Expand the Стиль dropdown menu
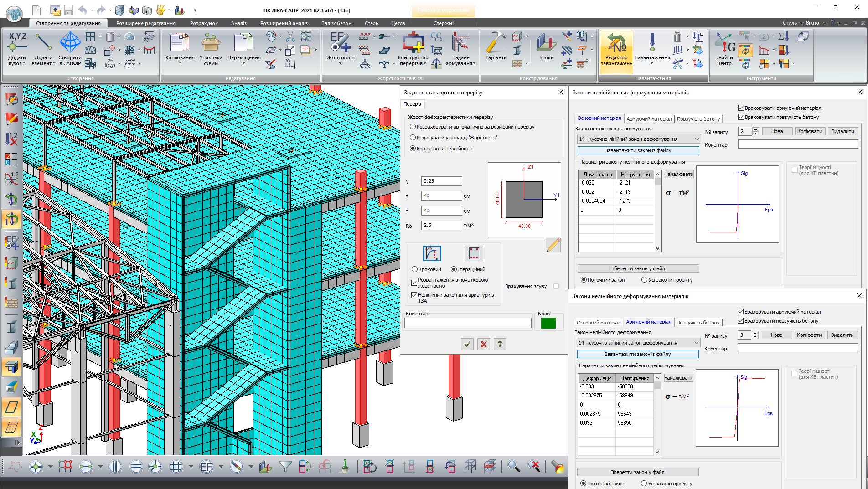 point(793,23)
